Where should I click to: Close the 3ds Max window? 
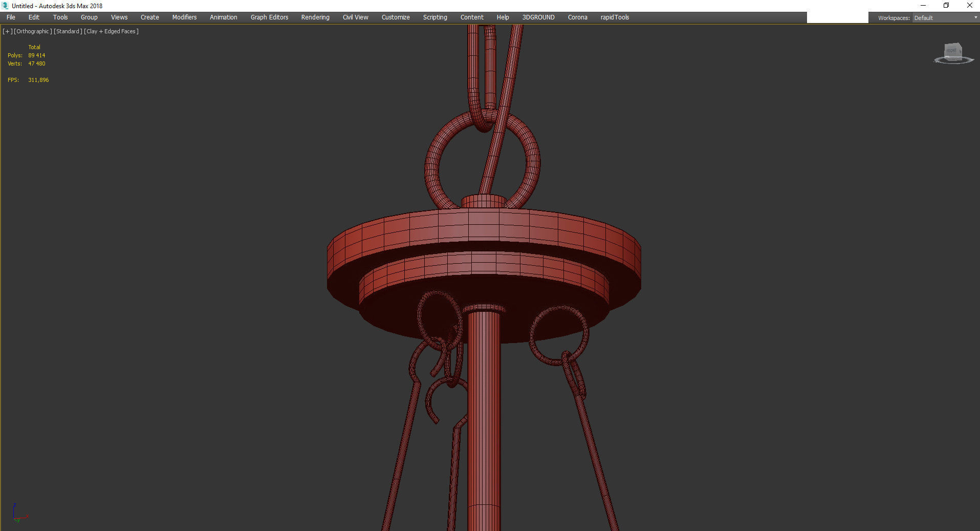969,6
